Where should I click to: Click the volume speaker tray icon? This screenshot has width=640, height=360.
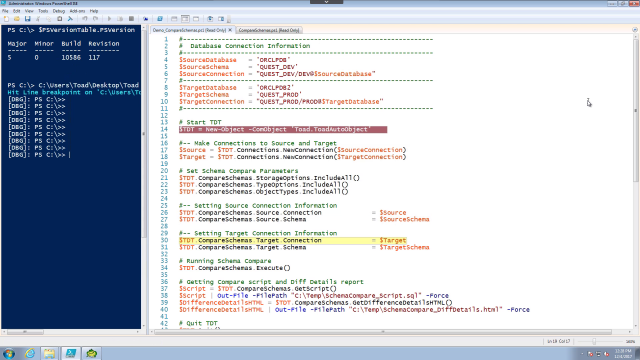(x=607, y=354)
